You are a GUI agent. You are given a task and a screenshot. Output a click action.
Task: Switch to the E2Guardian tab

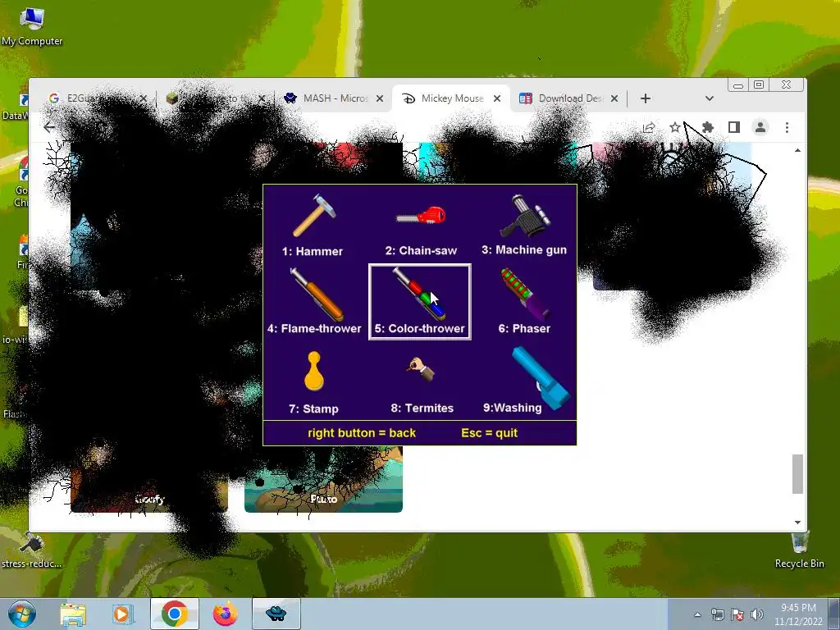pos(97,98)
